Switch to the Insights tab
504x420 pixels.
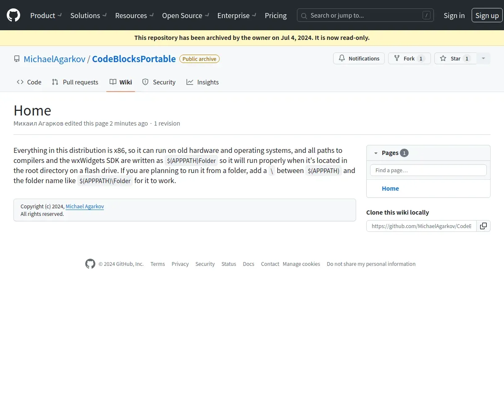coord(202,82)
